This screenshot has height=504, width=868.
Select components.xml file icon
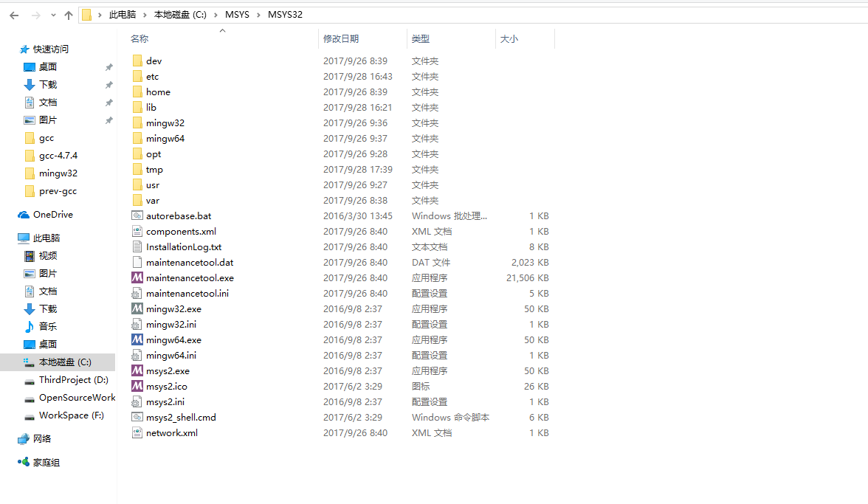[x=137, y=231]
